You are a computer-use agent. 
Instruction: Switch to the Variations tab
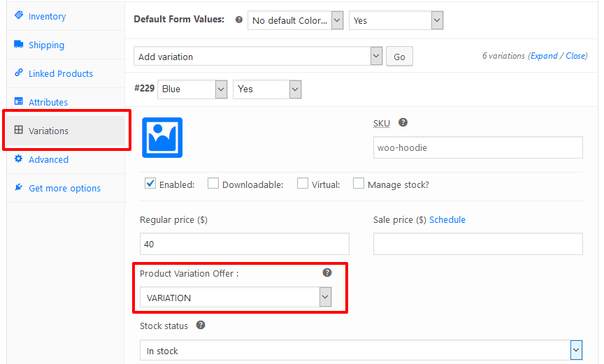coord(66,131)
